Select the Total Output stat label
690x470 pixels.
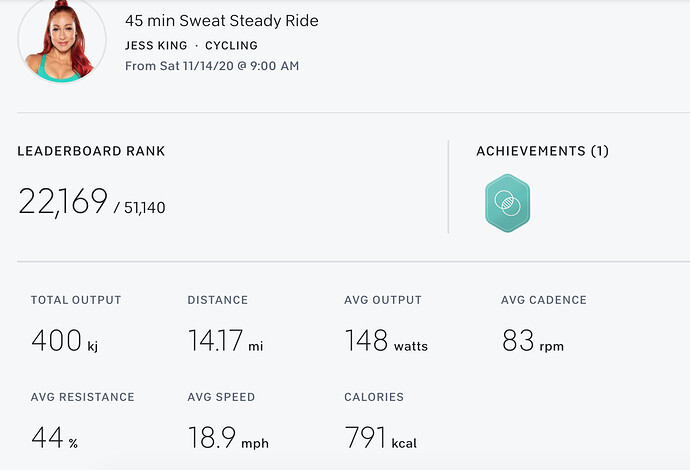tap(76, 299)
